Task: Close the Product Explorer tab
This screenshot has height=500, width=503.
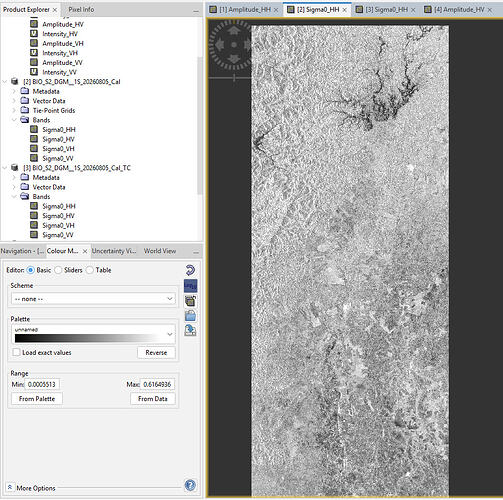Action: click(55, 10)
